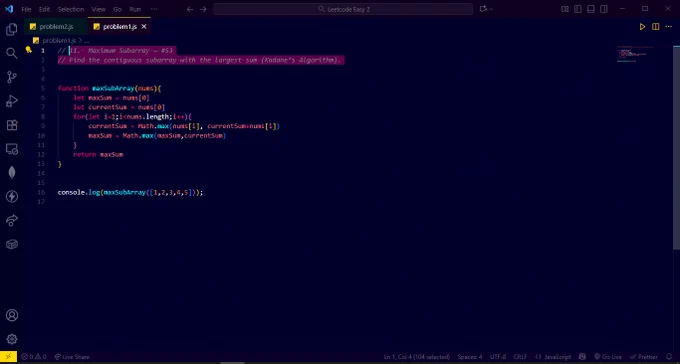Click the maxSubArray function name on line 5
Image resolution: width=680 pixels, height=364 pixels.
click(x=113, y=88)
